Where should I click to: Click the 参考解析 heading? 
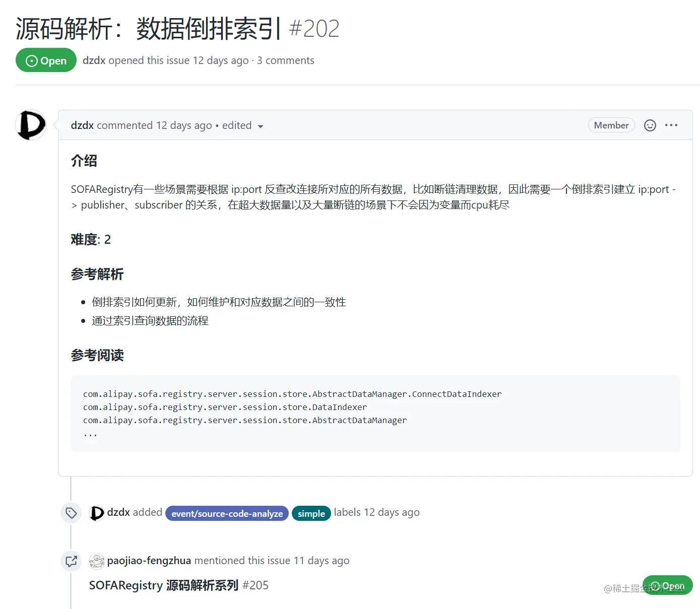point(97,275)
